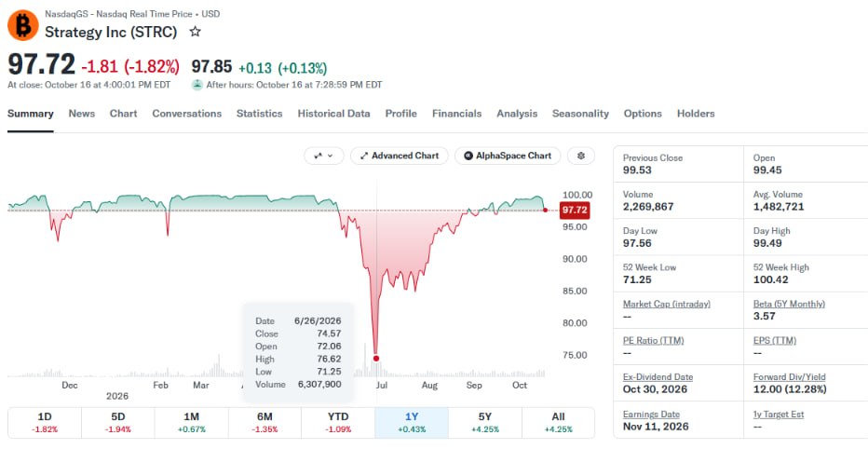Go to the Financials tab
Screen dimensions: 868x449
click(456, 114)
